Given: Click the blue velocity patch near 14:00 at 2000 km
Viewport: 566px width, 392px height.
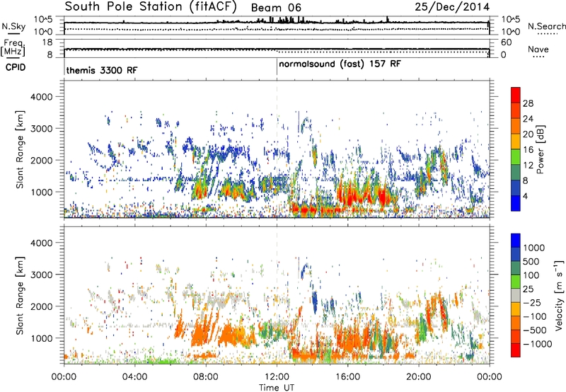Looking at the screenshot, I should coord(314,301).
